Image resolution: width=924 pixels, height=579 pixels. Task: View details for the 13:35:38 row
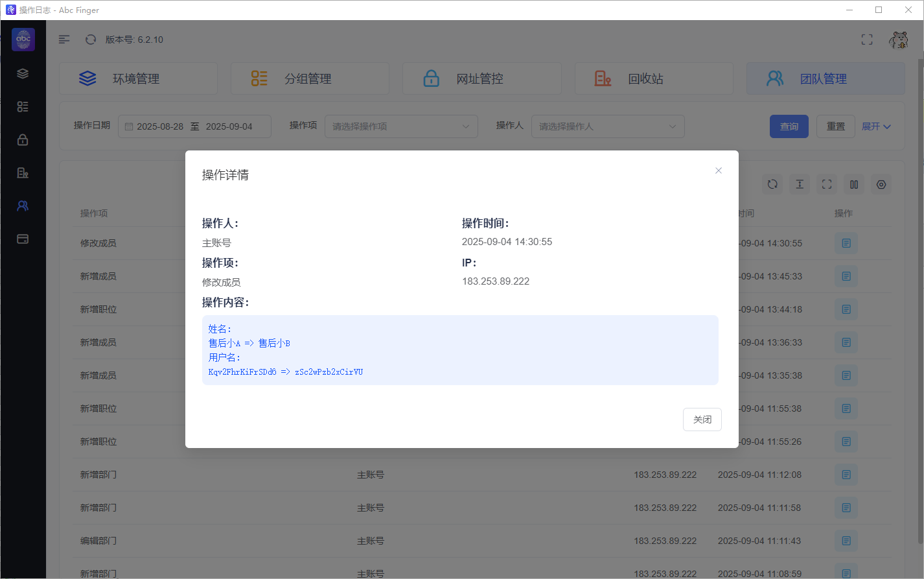(x=846, y=375)
